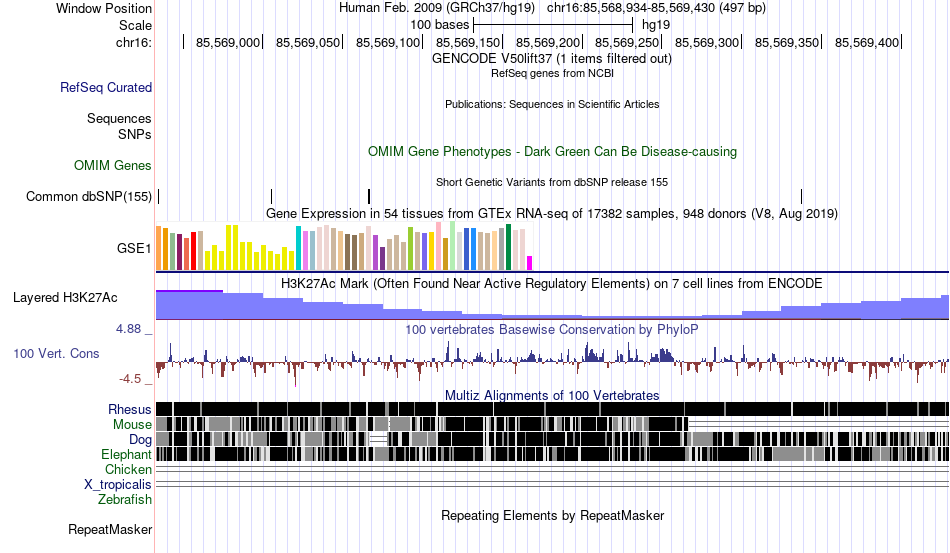The width and height of the screenshot is (950, 553).
Task: Click the short magenta GTEx bar at the end
Action: (x=530, y=263)
